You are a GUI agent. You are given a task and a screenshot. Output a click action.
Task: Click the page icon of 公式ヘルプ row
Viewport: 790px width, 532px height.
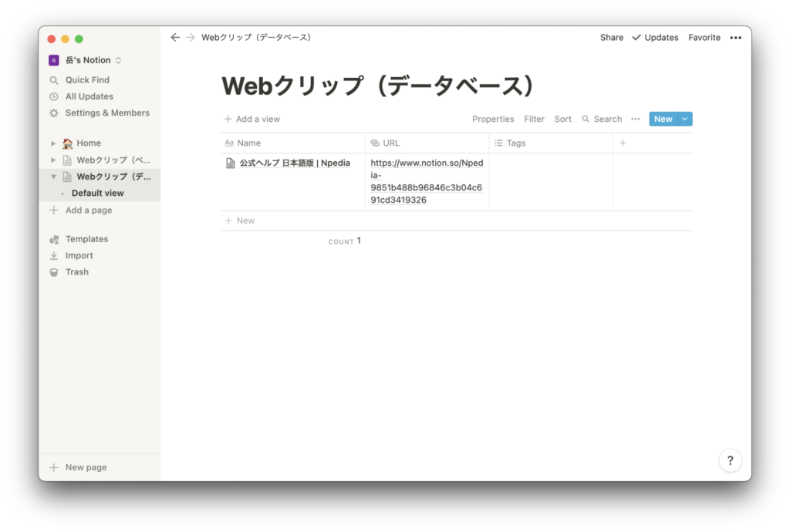tap(230, 163)
